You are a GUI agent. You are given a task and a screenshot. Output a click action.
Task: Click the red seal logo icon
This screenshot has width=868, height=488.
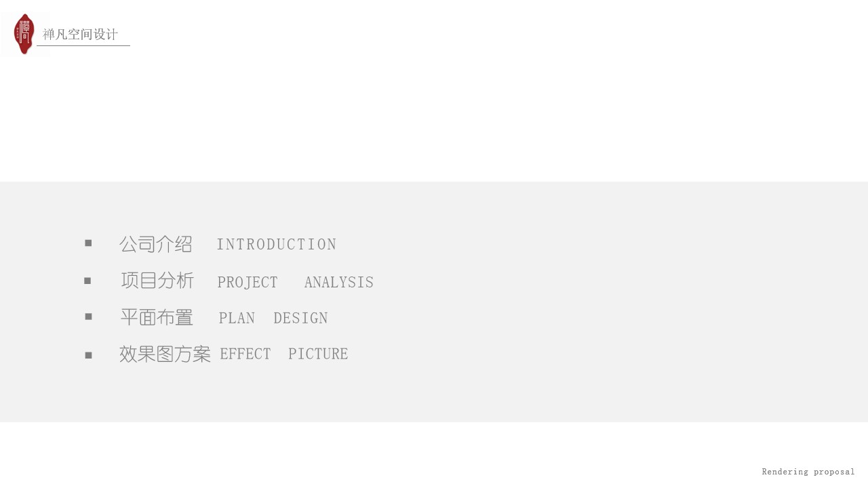tap(24, 34)
